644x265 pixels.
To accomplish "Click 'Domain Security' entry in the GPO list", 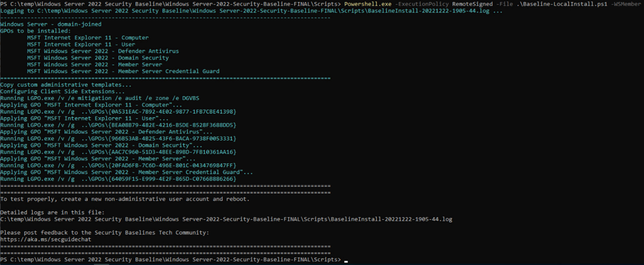I will [x=143, y=58].
